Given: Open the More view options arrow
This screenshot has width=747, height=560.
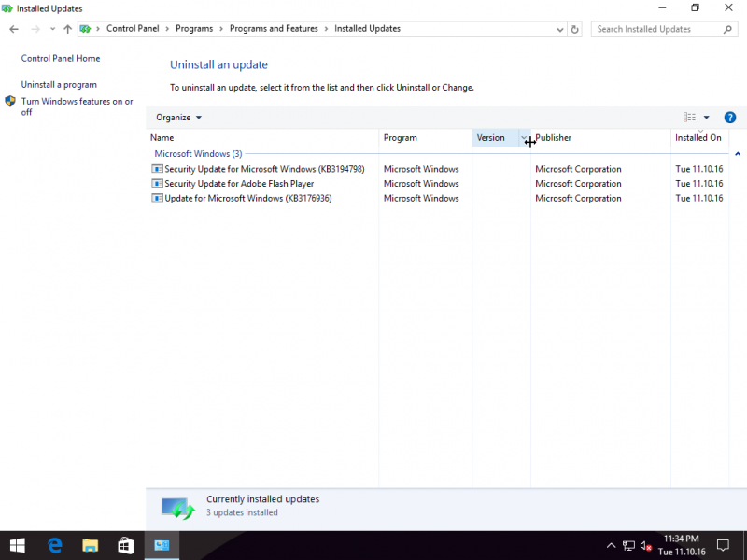Looking at the screenshot, I should [707, 118].
